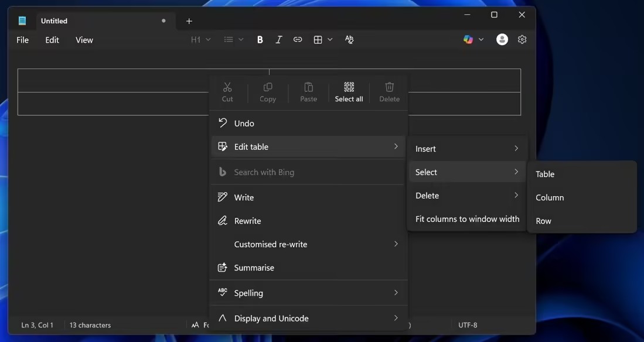Switch to the Untitled document tab
Image resolution: width=644 pixels, height=342 pixels.
54,20
